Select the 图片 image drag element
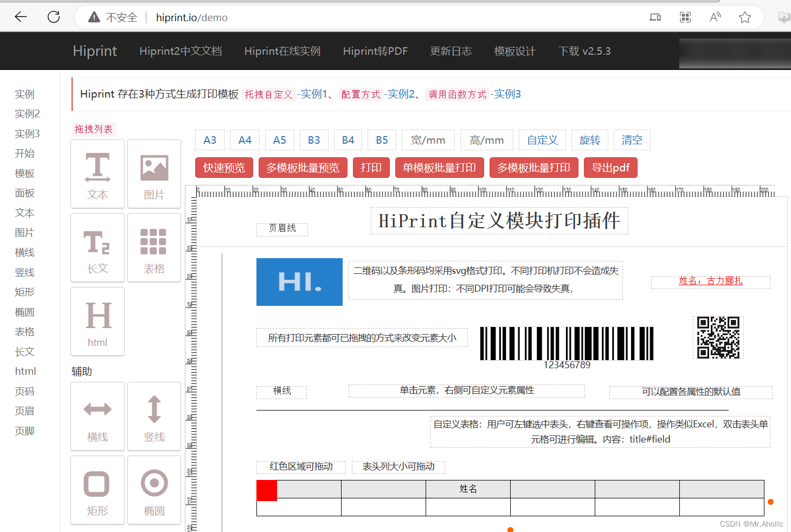Image resolution: width=791 pixels, height=532 pixels. [x=154, y=174]
